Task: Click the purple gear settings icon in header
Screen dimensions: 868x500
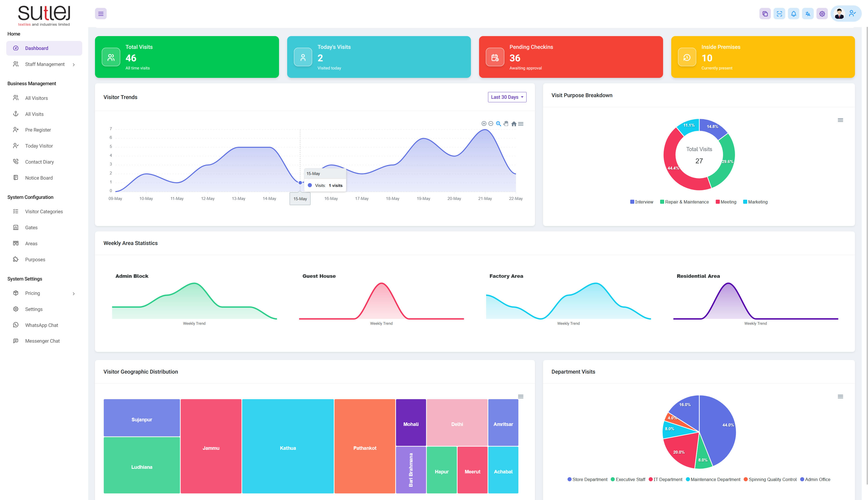Action: tap(822, 14)
